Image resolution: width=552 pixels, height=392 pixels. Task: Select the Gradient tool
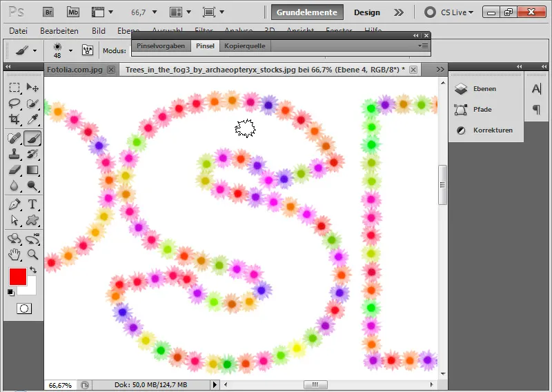point(32,170)
